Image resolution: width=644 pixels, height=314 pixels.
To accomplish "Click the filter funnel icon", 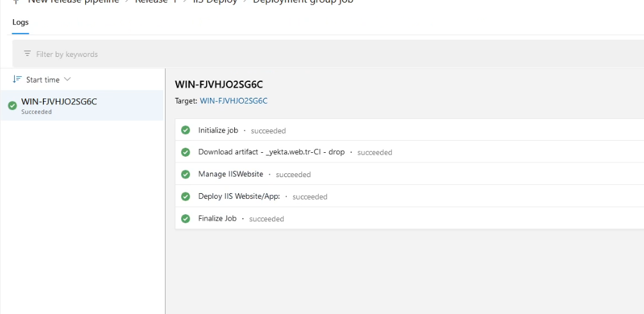I will [x=27, y=54].
